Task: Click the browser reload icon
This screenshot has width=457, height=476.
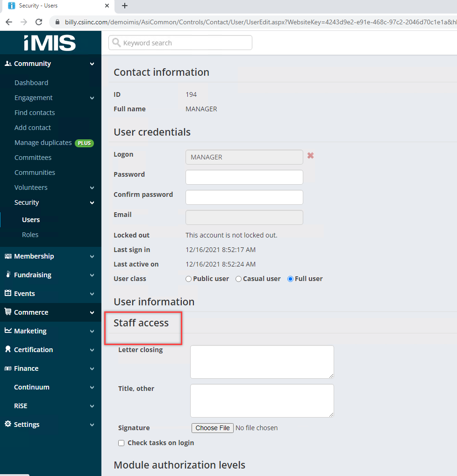Action: click(x=39, y=22)
